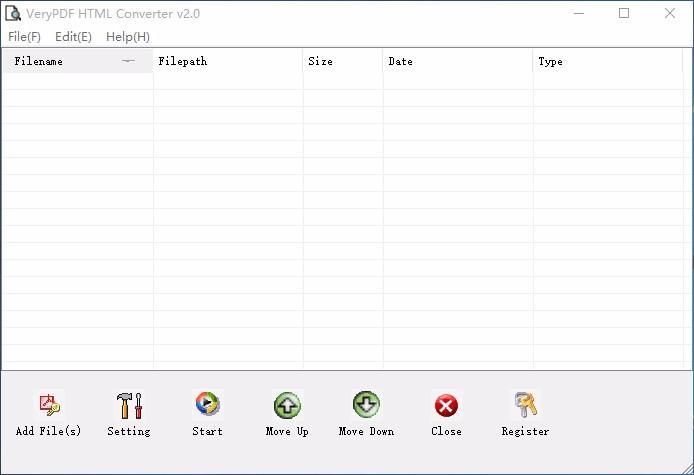This screenshot has height=475, width=694.
Task: Click the Register keys icon
Action: (x=525, y=405)
